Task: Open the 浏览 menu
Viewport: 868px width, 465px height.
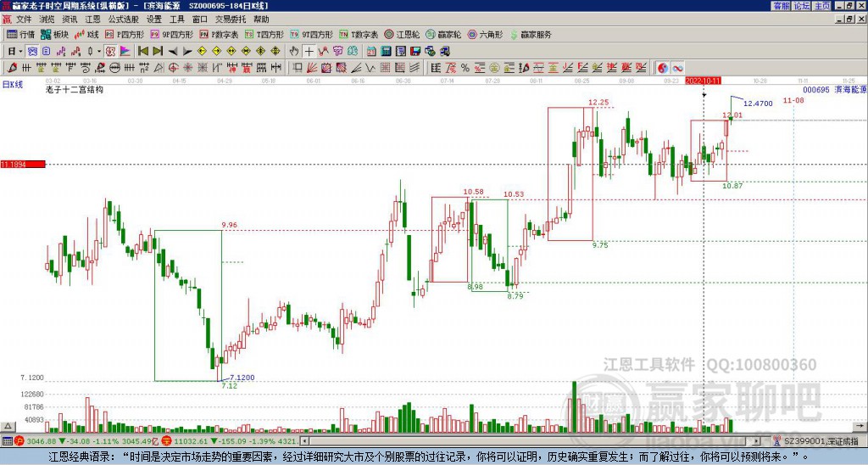Action: coord(47,20)
